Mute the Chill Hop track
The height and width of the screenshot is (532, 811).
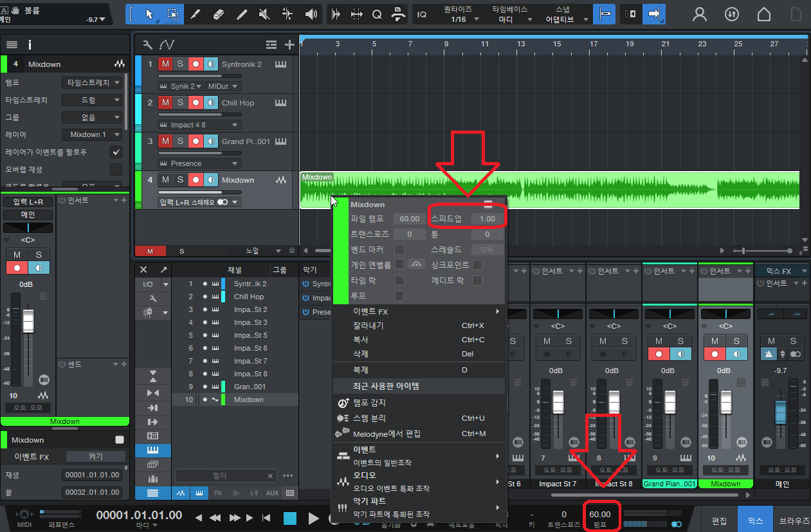click(165, 103)
